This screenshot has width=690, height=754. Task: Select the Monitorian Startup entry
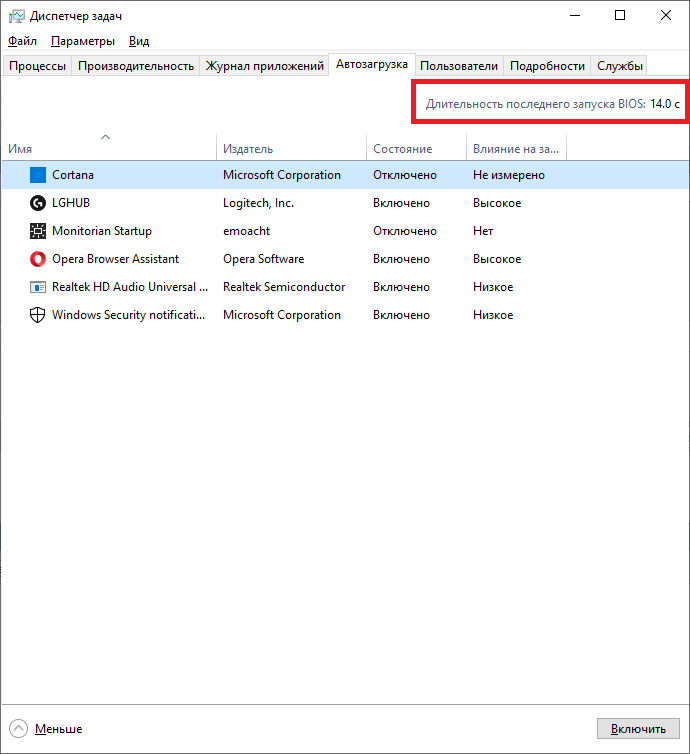pos(101,231)
